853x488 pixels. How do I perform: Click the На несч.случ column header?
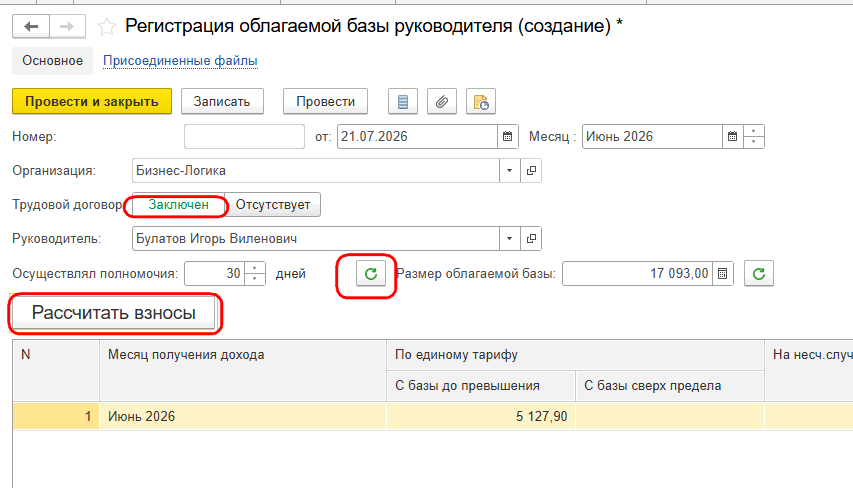coord(809,370)
